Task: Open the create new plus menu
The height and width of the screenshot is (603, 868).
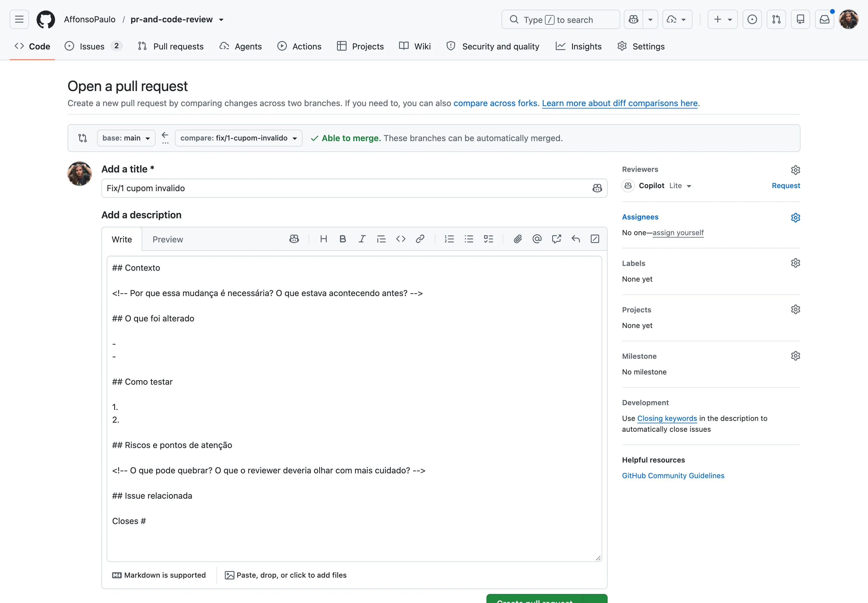Action: (722, 19)
